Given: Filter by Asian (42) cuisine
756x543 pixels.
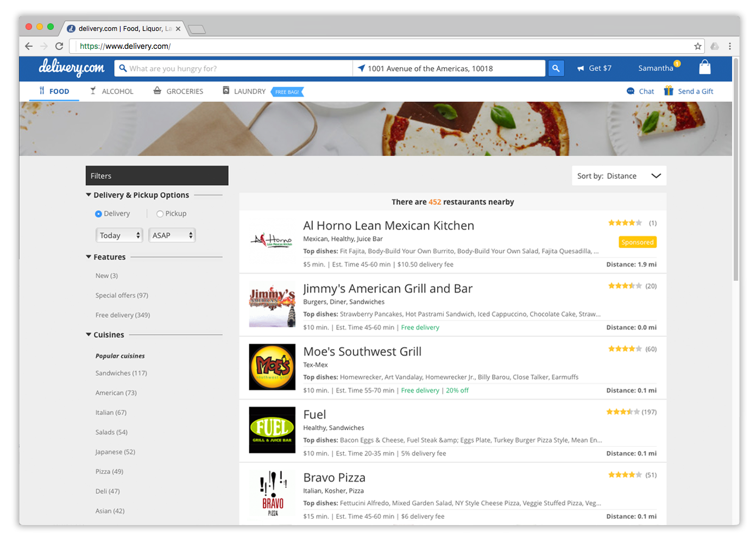Looking at the screenshot, I should (x=110, y=511).
